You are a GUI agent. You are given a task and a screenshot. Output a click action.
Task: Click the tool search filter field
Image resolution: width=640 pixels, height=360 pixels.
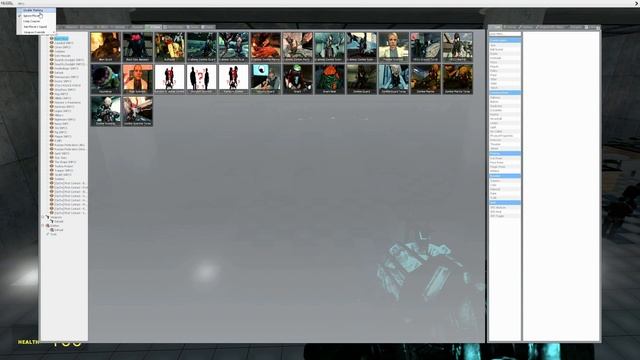pos(505,34)
